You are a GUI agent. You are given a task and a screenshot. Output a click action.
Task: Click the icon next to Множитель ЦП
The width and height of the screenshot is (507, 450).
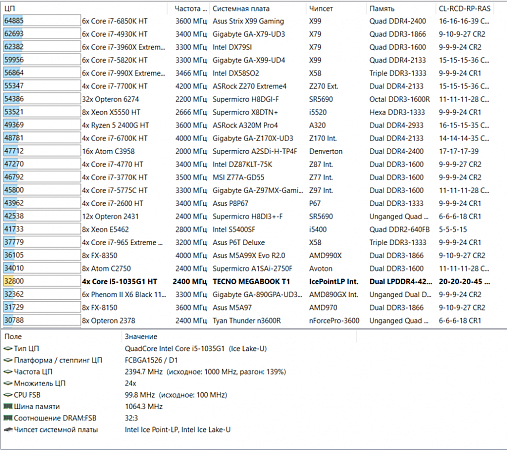pos(8,383)
